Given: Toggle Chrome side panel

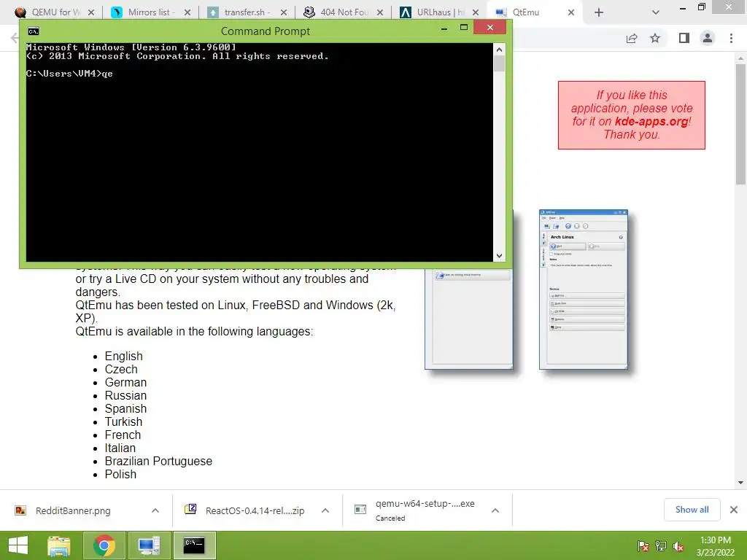Looking at the screenshot, I should (684, 38).
